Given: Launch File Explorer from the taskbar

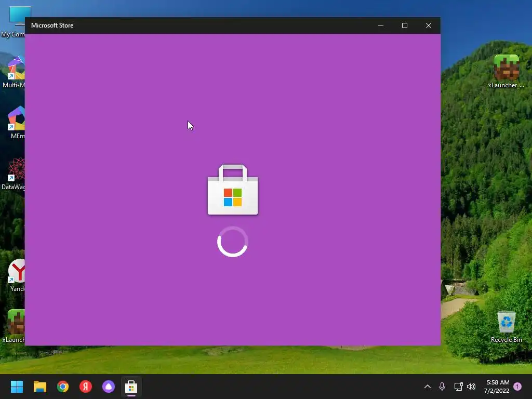Looking at the screenshot, I should (x=39, y=387).
